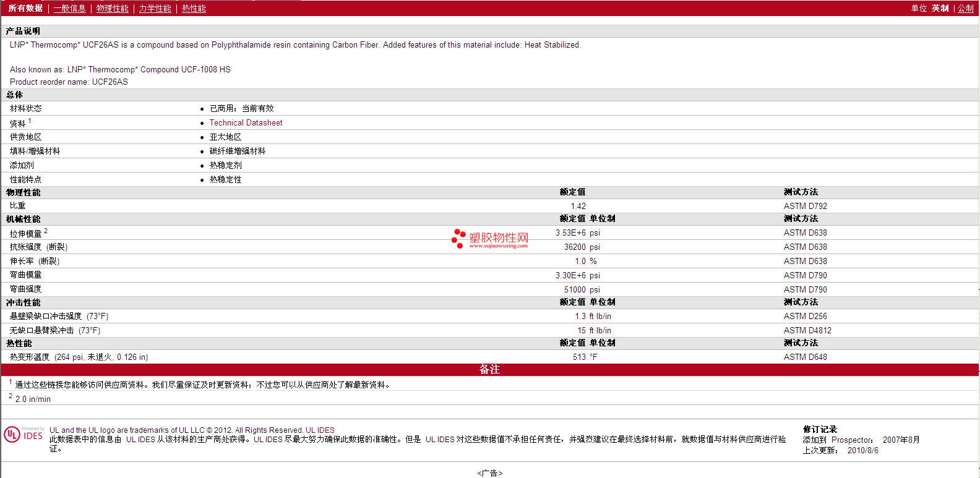Screen dimensions: 980x478
Task: Click the 机械性能 section header
Action: point(23,219)
